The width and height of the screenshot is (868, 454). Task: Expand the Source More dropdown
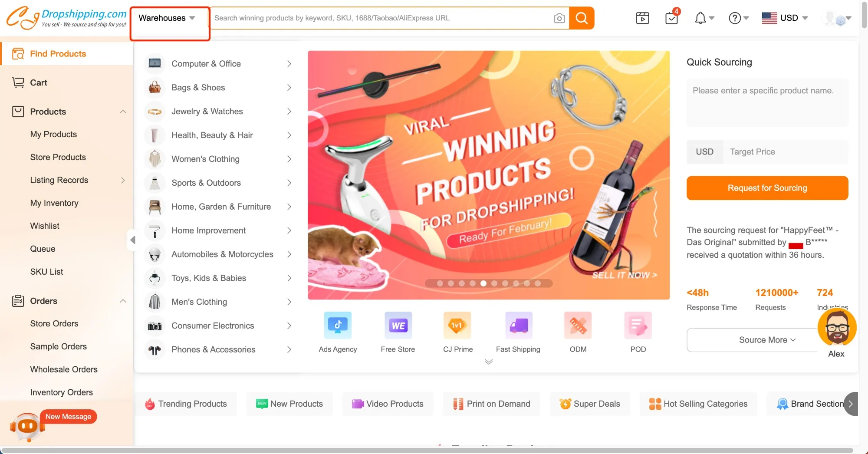click(x=767, y=340)
